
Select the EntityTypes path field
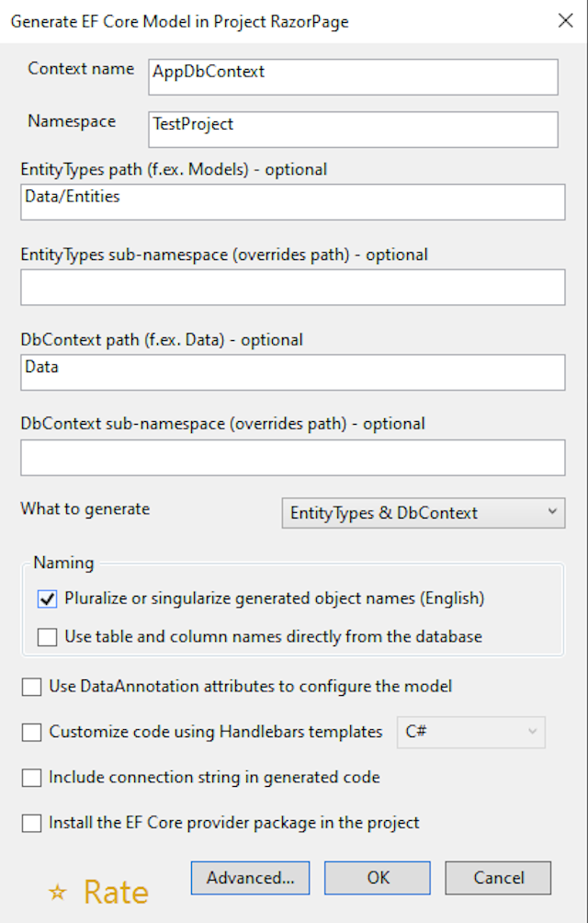(292, 202)
